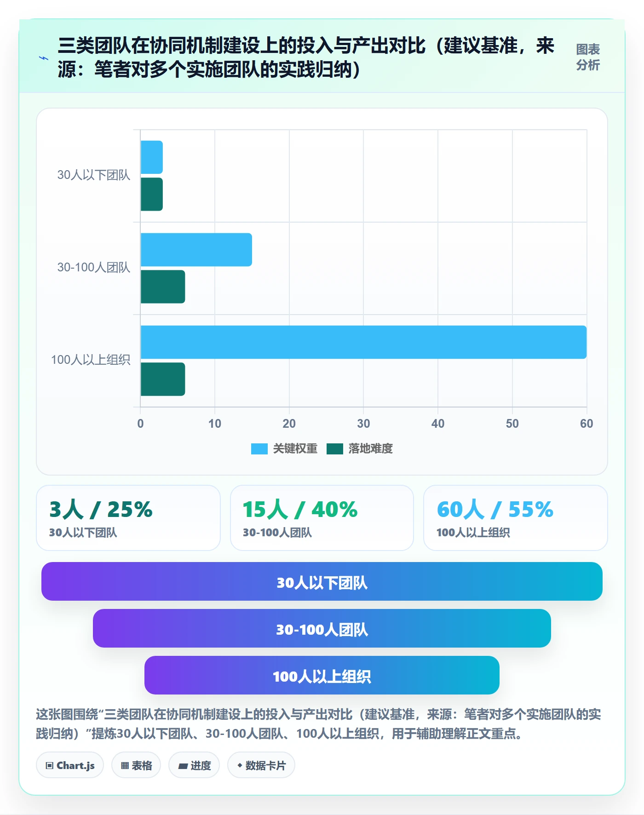Click the x-axis tick label 60

pyautogui.click(x=586, y=424)
